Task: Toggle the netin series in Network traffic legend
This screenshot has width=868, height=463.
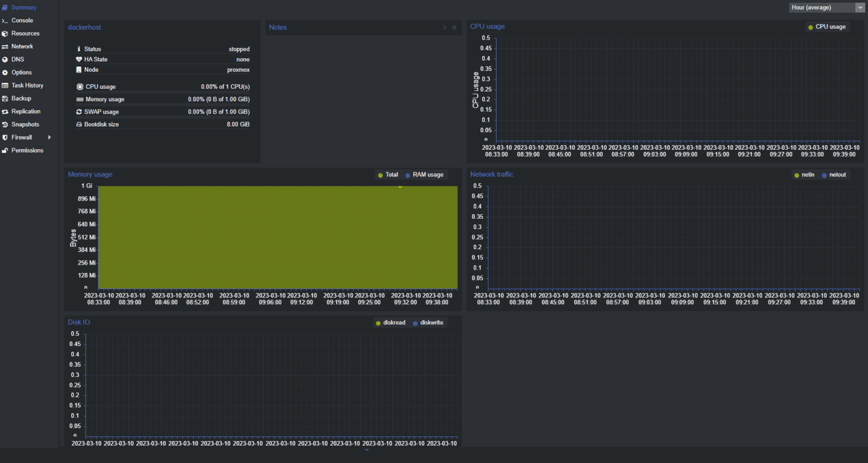Action: point(808,175)
